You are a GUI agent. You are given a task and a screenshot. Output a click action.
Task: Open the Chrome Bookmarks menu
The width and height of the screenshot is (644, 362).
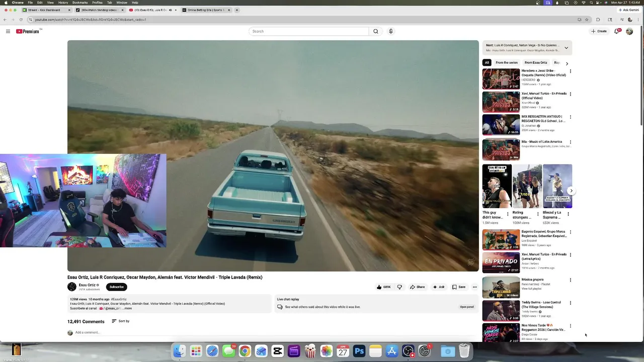[79, 3]
